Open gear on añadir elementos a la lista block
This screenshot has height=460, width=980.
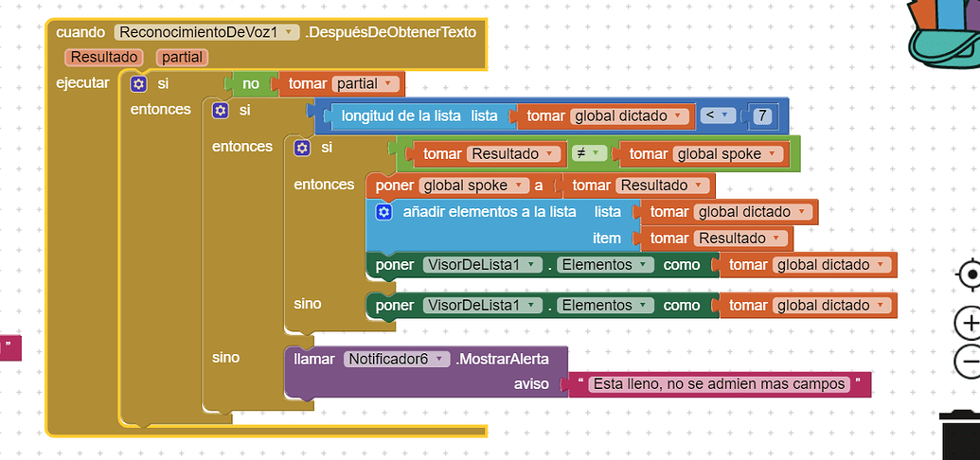(x=383, y=213)
